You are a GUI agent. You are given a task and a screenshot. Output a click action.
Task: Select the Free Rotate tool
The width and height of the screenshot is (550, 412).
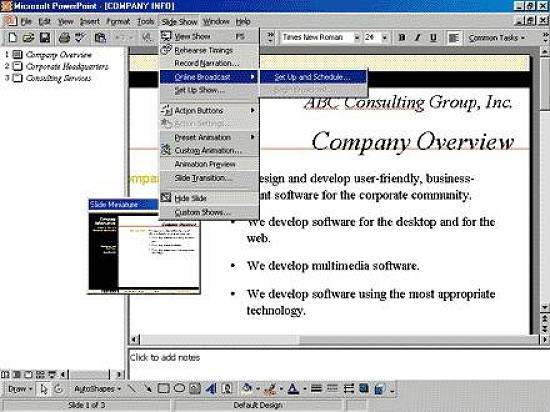(59, 389)
